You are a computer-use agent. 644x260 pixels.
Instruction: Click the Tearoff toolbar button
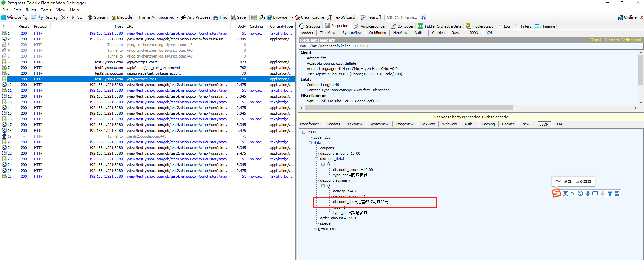pyautogui.click(x=371, y=17)
